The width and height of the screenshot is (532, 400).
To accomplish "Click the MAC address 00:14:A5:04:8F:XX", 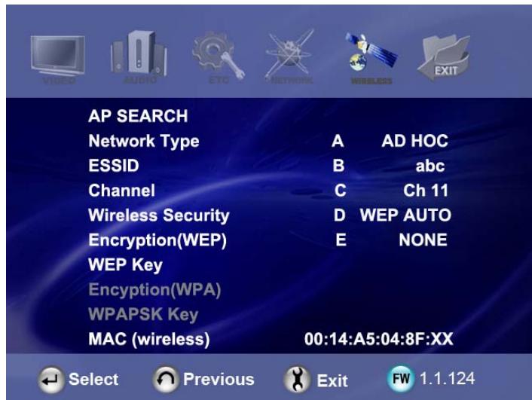I will pos(378,340).
